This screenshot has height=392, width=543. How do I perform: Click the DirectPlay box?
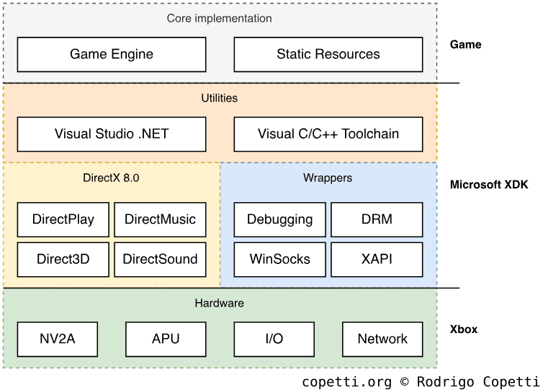pos(63,219)
